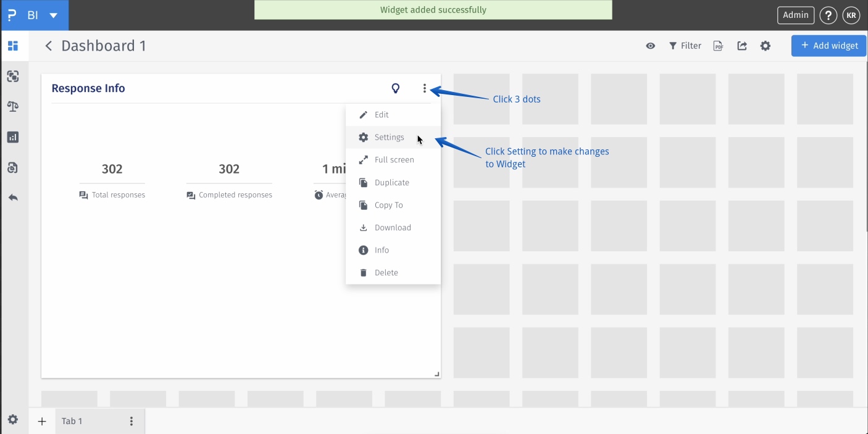
Task: Open the help question mark icon
Action: pos(828,15)
